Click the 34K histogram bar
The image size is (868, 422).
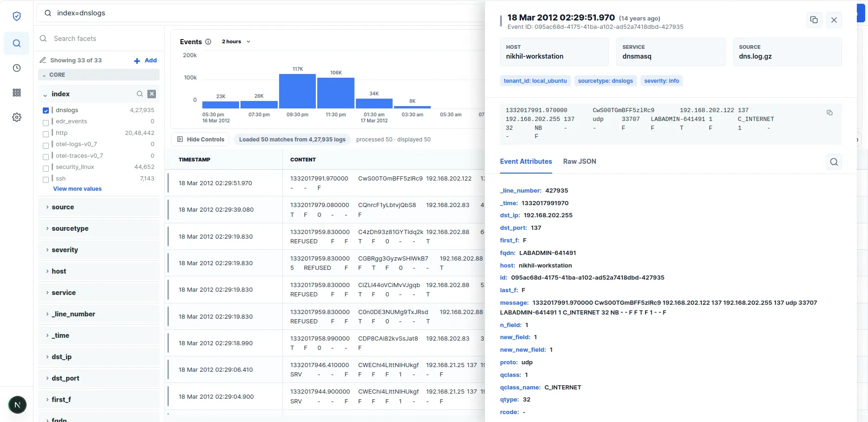[x=374, y=103]
